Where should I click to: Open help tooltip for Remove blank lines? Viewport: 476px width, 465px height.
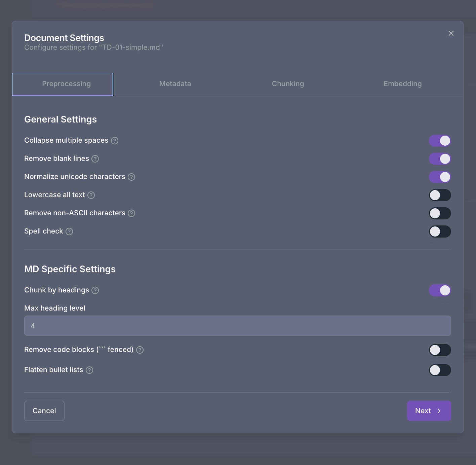95,159
